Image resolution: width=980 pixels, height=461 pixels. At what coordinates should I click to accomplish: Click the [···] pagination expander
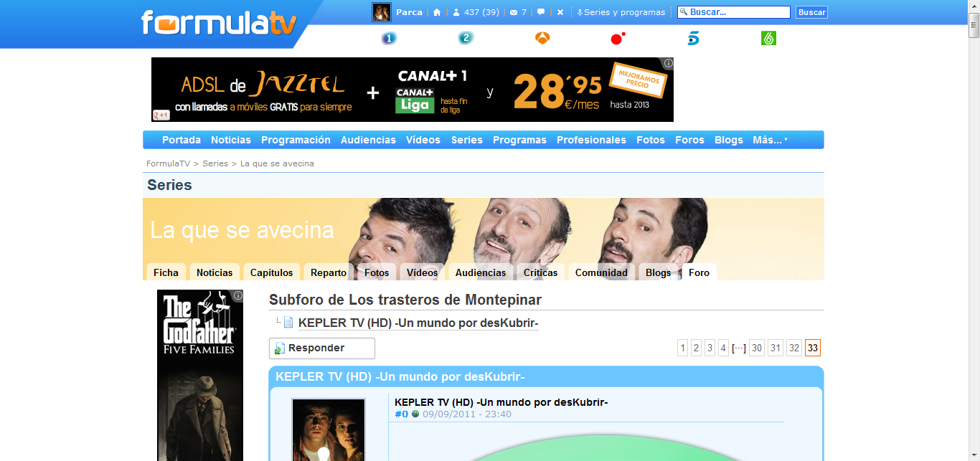[x=738, y=348]
